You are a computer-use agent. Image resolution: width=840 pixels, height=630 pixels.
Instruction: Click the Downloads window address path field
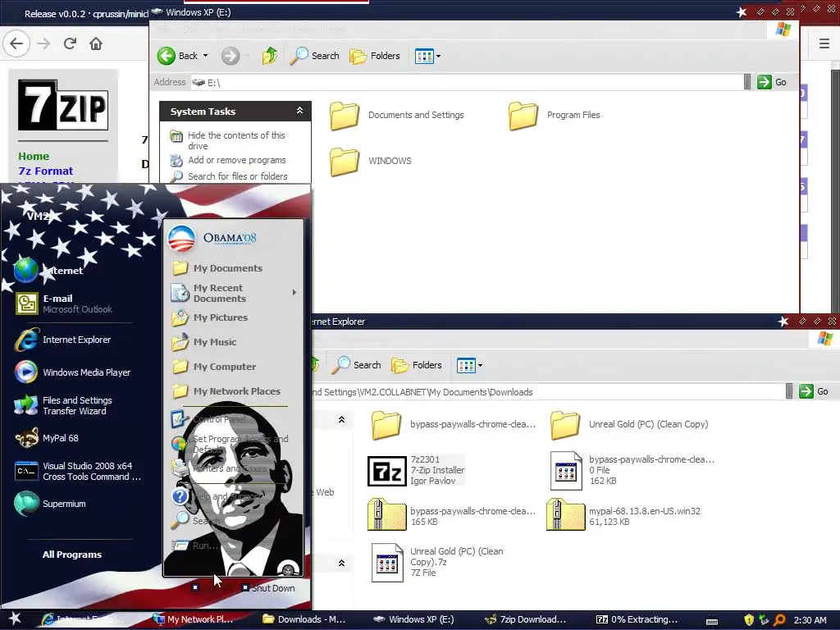547,392
